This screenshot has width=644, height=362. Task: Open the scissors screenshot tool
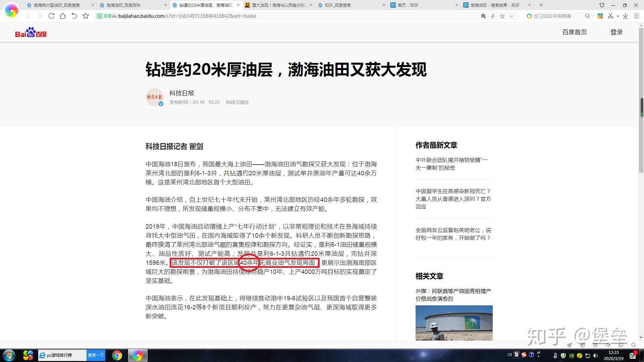[x=610, y=16]
